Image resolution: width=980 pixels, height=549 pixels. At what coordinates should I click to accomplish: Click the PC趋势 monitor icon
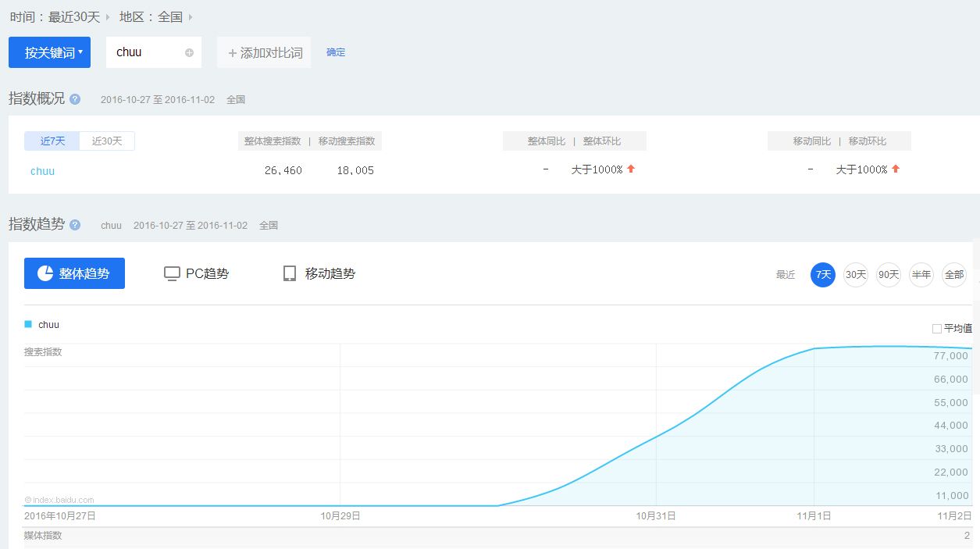(172, 273)
